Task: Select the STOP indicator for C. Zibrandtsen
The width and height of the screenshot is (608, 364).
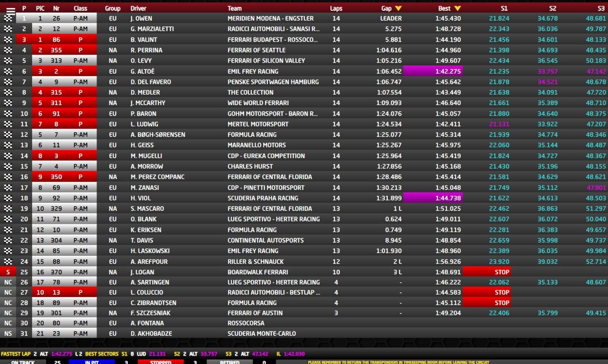Action: coord(486,303)
